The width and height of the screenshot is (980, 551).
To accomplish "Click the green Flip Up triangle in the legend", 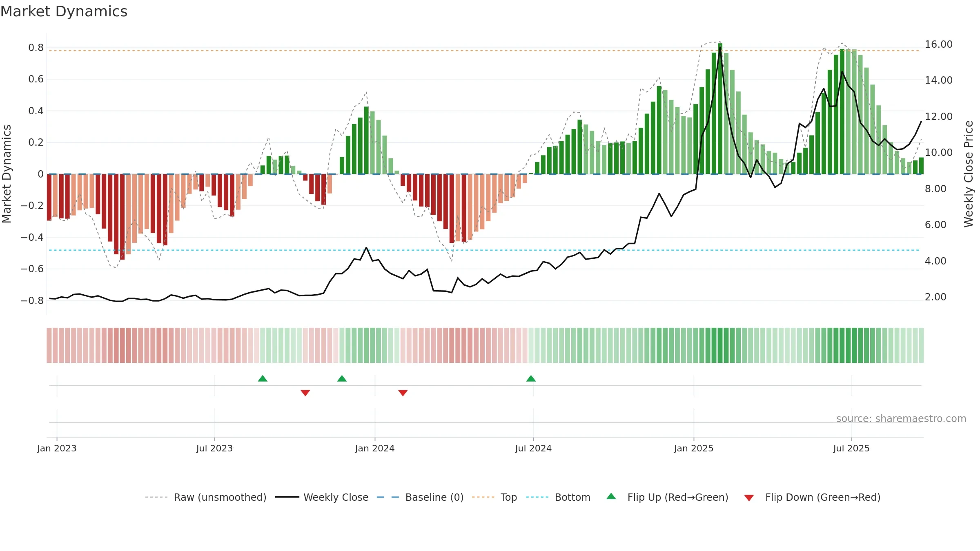I will [611, 496].
